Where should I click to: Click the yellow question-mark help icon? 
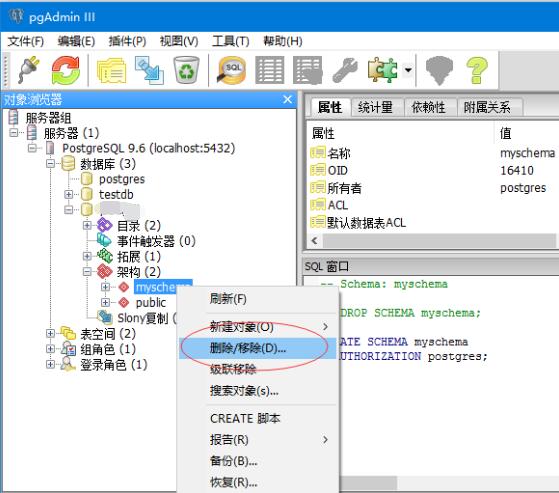pos(477,70)
